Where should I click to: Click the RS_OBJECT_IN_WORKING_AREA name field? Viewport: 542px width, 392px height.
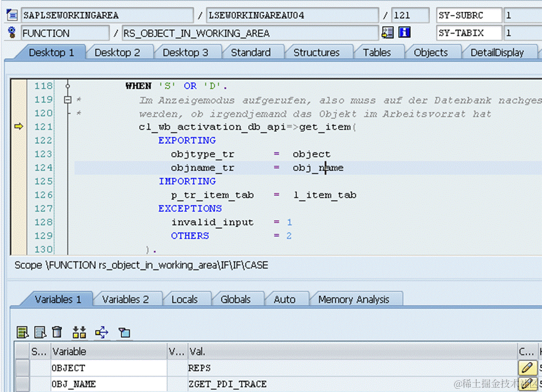tap(250, 33)
